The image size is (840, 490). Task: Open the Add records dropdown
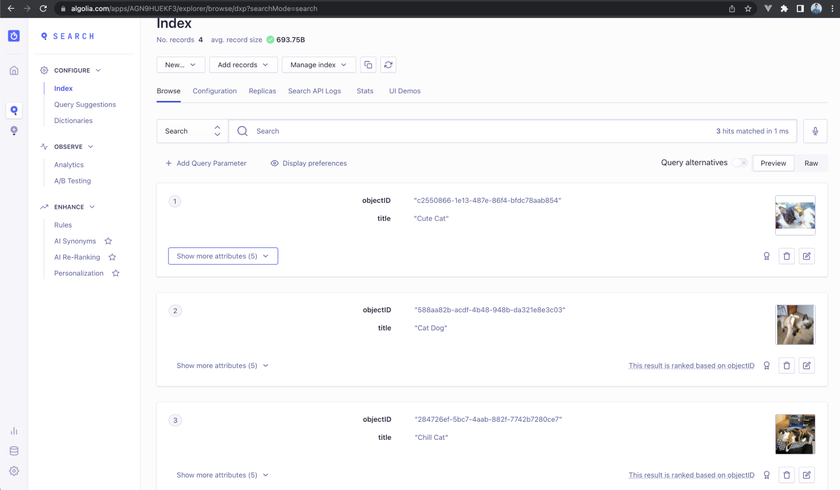pos(243,65)
